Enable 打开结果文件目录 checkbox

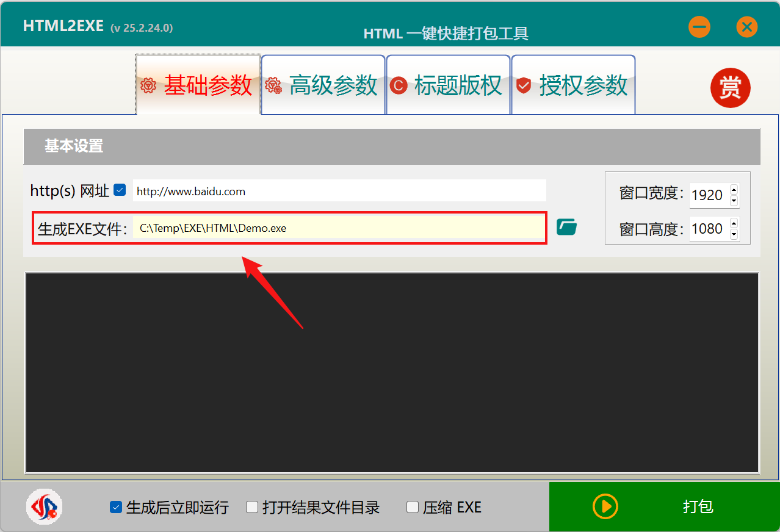pyautogui.click(x=252, y=507)
